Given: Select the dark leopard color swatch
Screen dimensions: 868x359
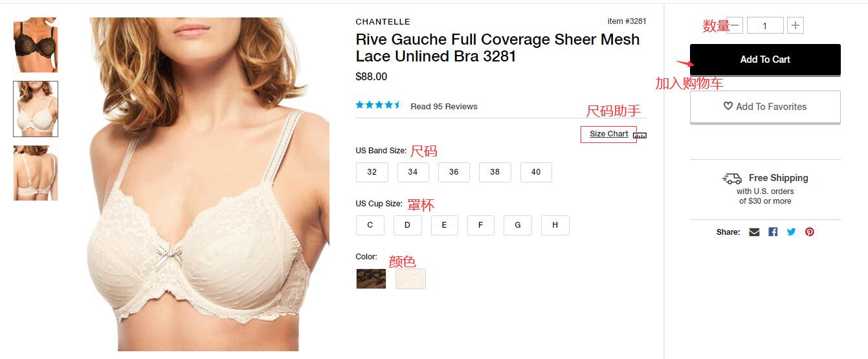Looking at the screenshot, I should pyautogui.click(x=371, y=279).
